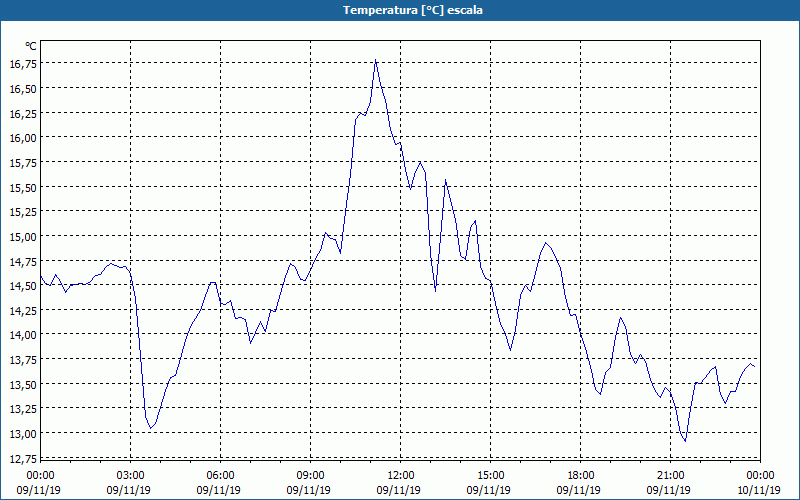Select the 15,50 y-axis value

coord(23,187)
